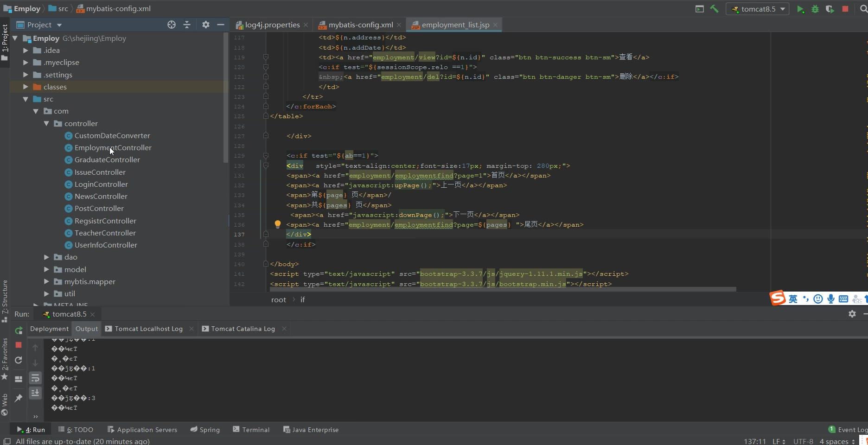
Task: Rerun tomcat8.5 using the green rerun icon
Action: [x=19, y=331]
